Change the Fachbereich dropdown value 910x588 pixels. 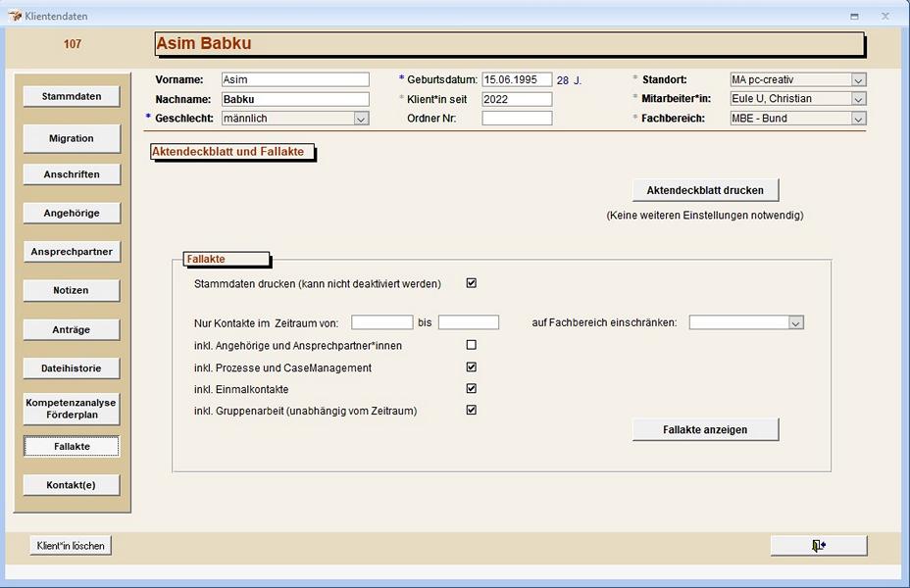click(x=858, y=118)
